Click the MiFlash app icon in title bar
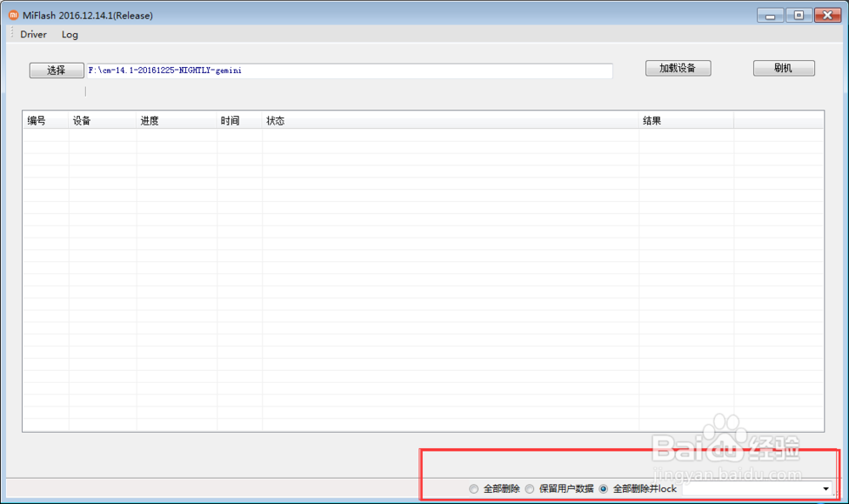This screenshot has height=504, width=849. point(14,15)
